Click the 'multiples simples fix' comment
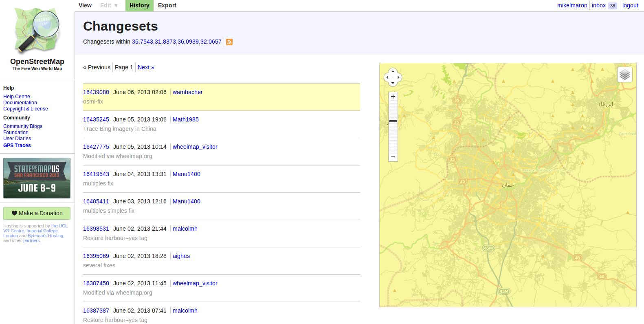The height and width of the screenshot is (324, 644). [109, 211]
